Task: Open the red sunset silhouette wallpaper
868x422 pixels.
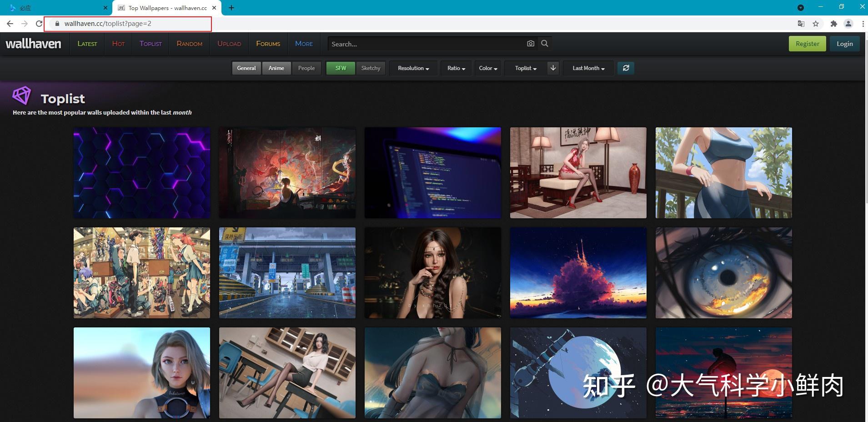Action: (x=724, y=373)
